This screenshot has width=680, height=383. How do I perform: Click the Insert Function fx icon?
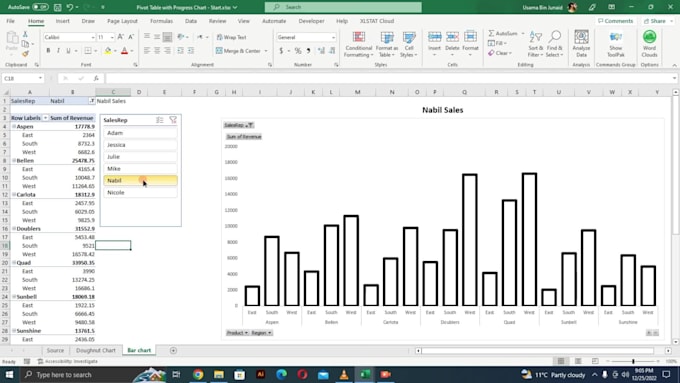[96, 78]
